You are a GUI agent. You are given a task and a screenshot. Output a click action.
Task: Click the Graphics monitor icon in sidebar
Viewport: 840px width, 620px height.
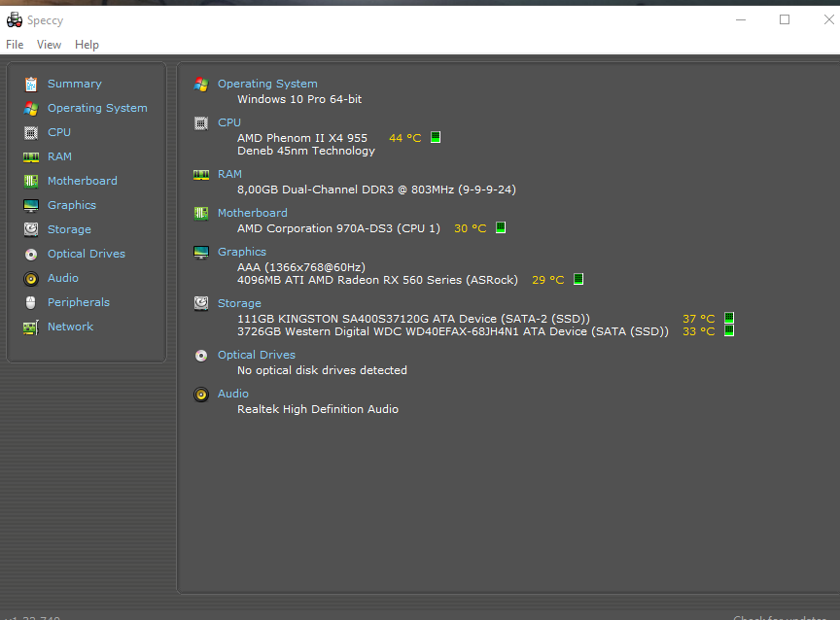(31, 206)
